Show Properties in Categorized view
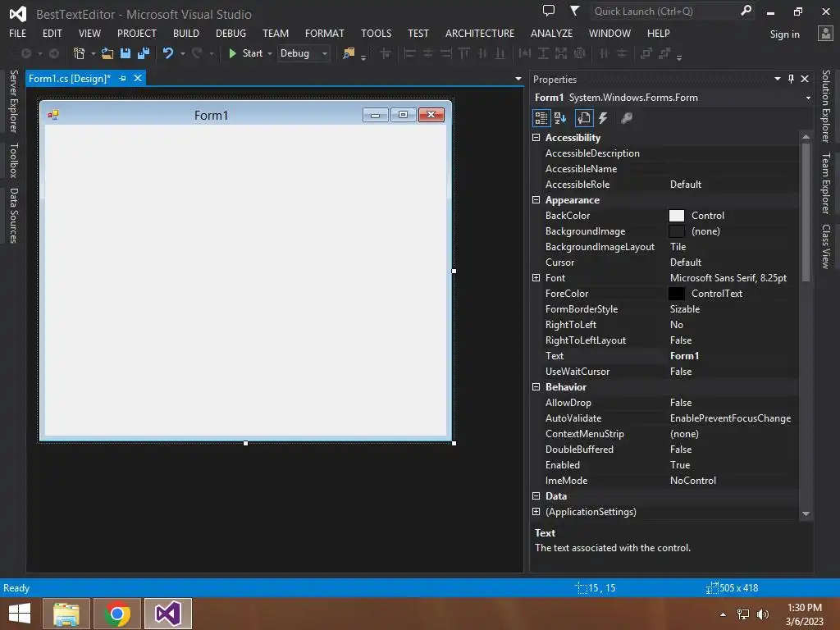 coord(541,118)
